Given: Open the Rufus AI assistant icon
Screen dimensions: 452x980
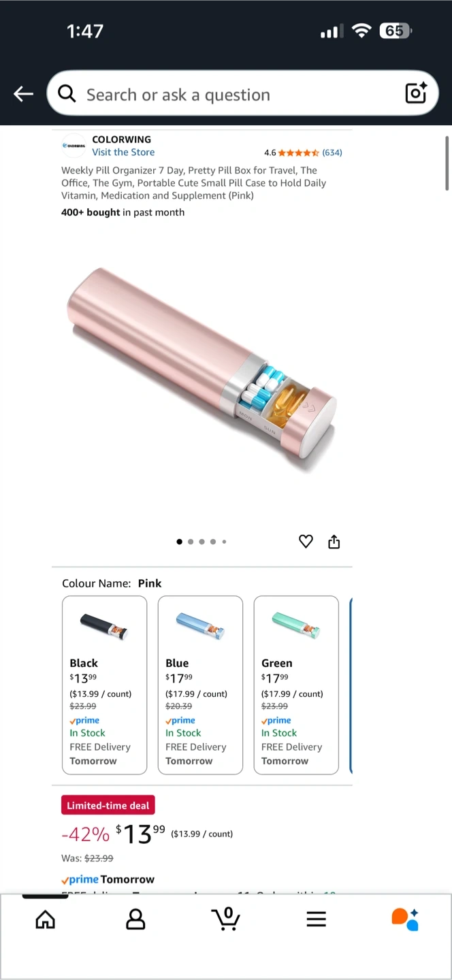Looking at the screenshot, I should click(405, 919).
